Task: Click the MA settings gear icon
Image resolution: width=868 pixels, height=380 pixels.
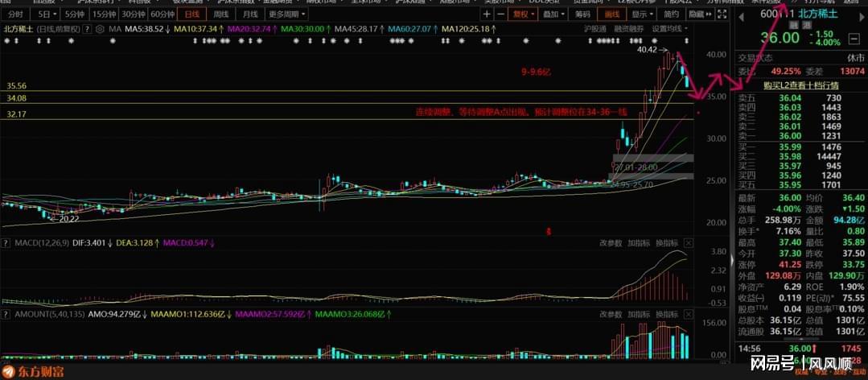Action: coord(99,29)
